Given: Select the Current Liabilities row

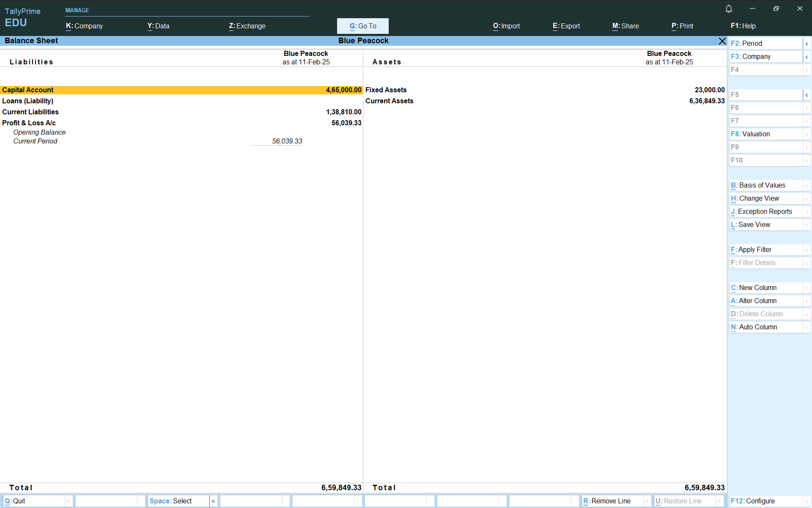Looking at the screenshot, I should (181, 112).
